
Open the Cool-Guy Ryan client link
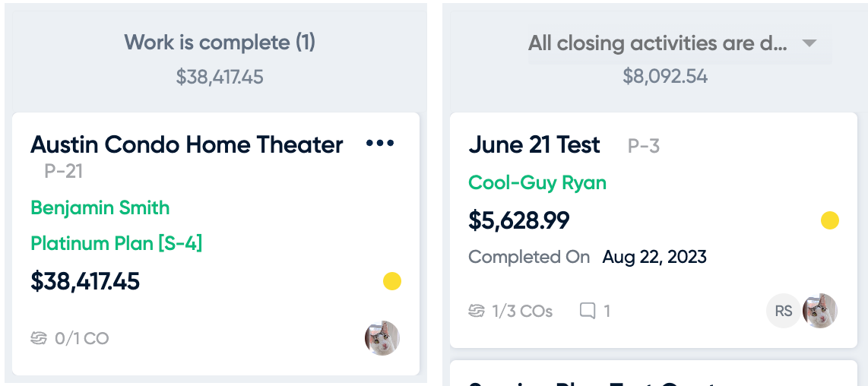click(537, 183)
